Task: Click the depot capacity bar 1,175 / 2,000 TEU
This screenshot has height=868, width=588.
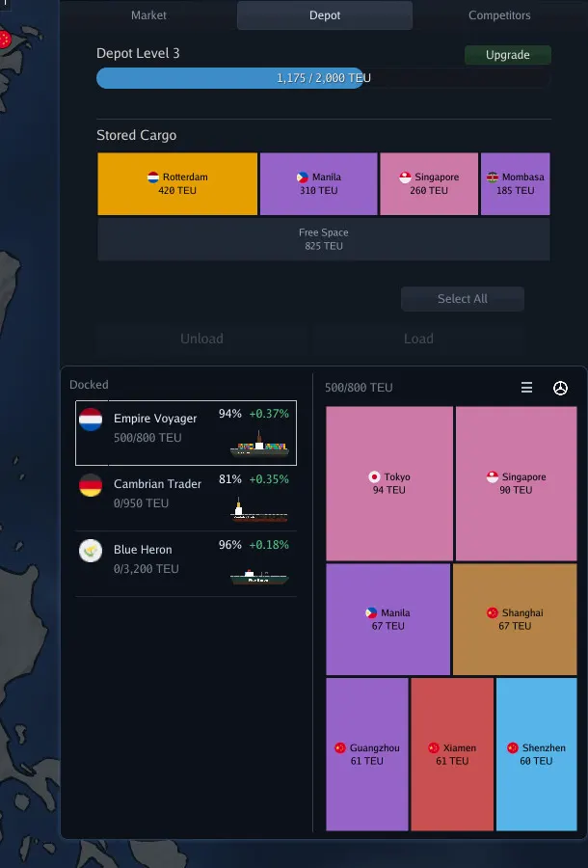Action: tap(324, 78)
